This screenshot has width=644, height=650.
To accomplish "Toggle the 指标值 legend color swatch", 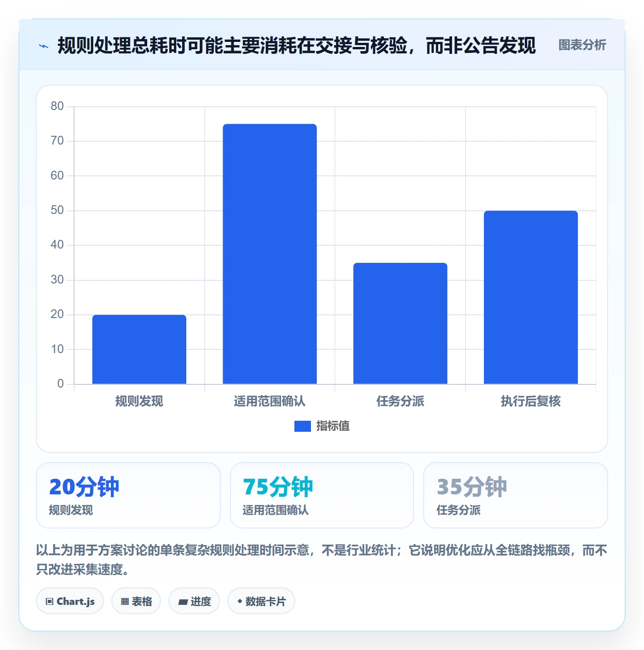I will tap(302, 426).
